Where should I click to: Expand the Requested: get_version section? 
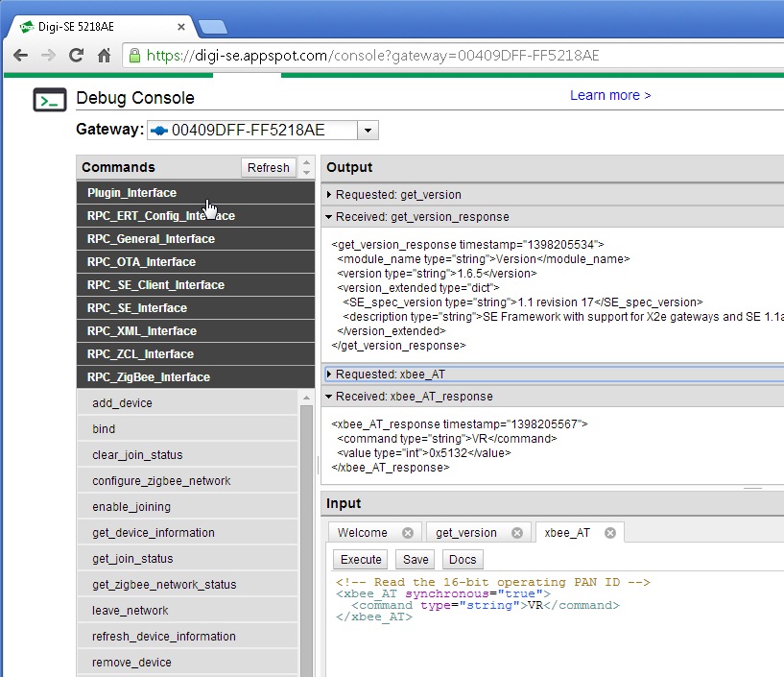[329, 195]
